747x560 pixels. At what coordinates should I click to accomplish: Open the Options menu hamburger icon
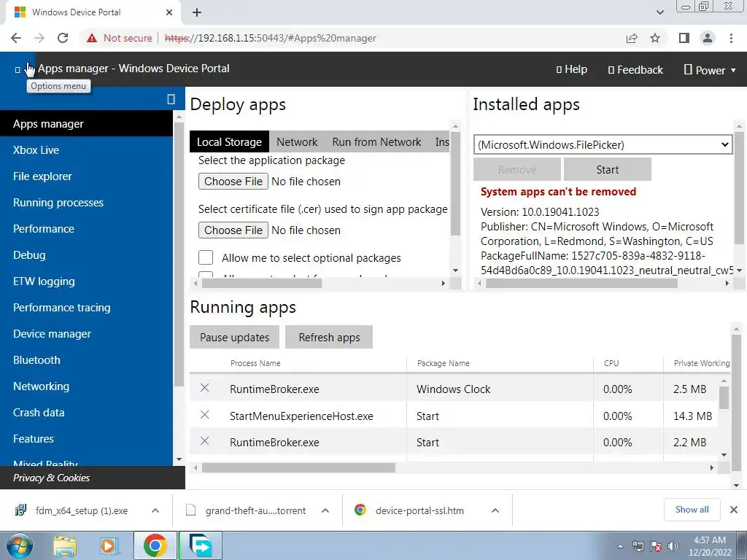[x=18, y=69]
